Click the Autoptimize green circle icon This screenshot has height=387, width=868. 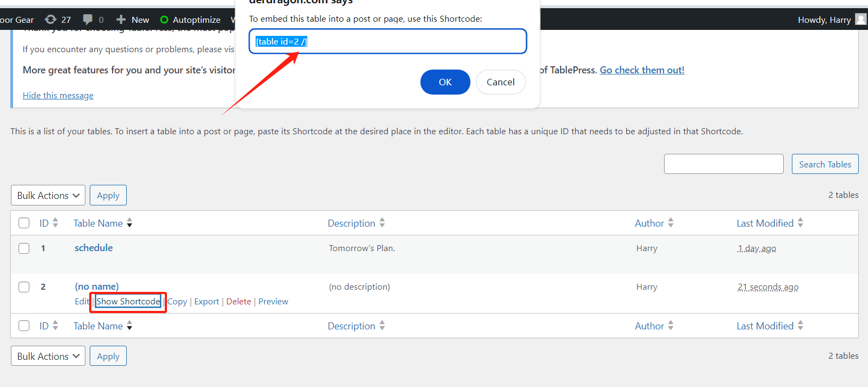click(164, 20)
